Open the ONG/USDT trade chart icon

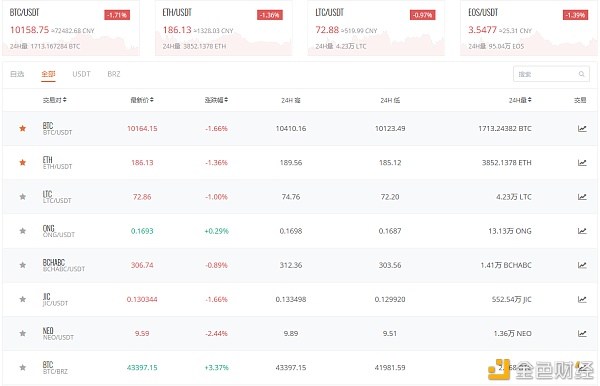click(582, 231)
